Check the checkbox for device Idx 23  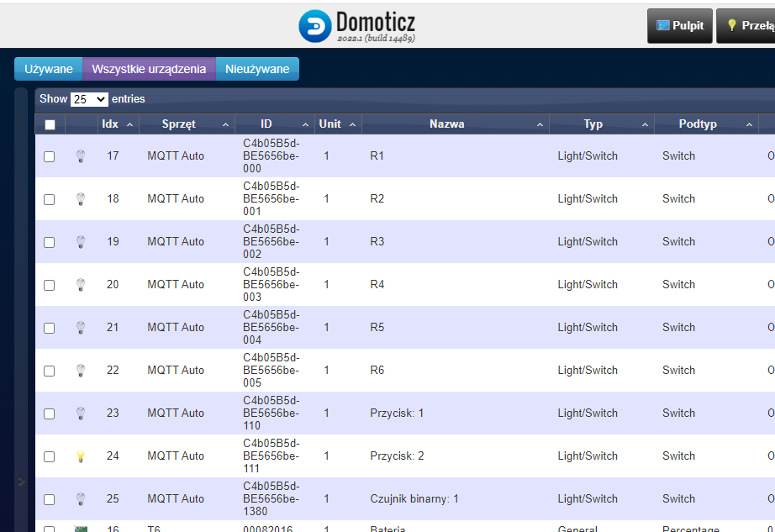click(49, 414)
